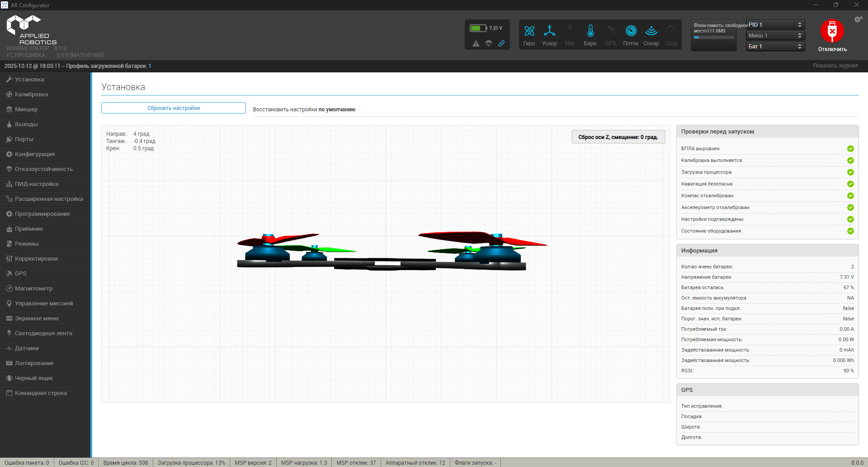Click the Gyro sensor status icon
This screenshot has height=467, width=868.
click(x=529, y=31)
